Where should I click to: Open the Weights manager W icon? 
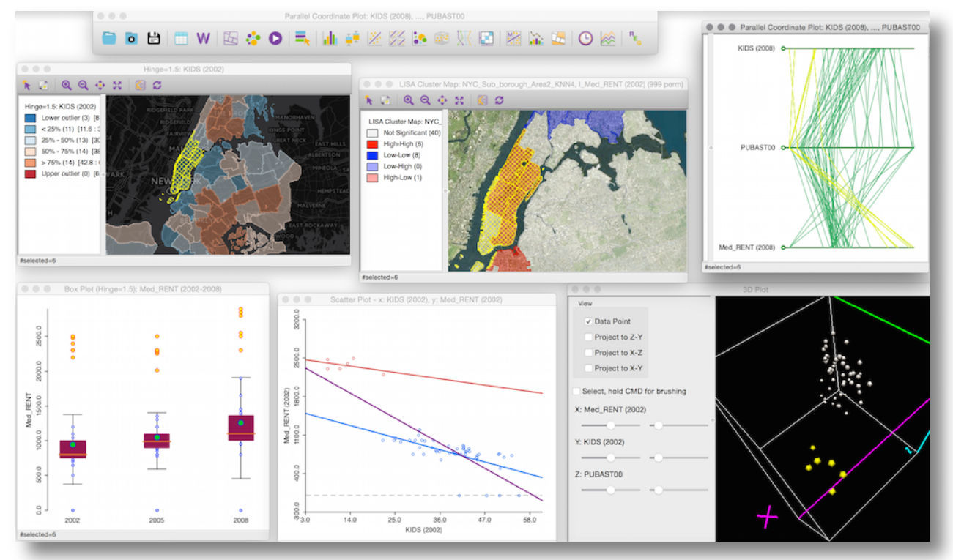[x=204, y=39]
